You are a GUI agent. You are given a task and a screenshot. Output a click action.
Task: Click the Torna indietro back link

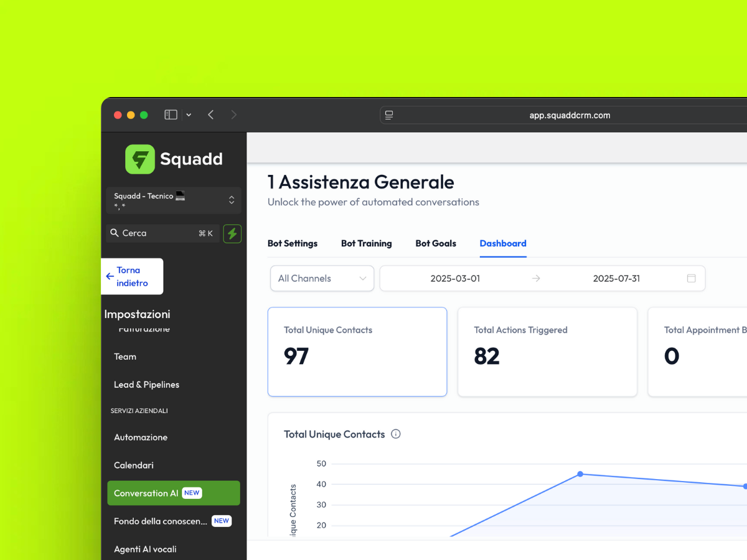[x=132, y=276]
